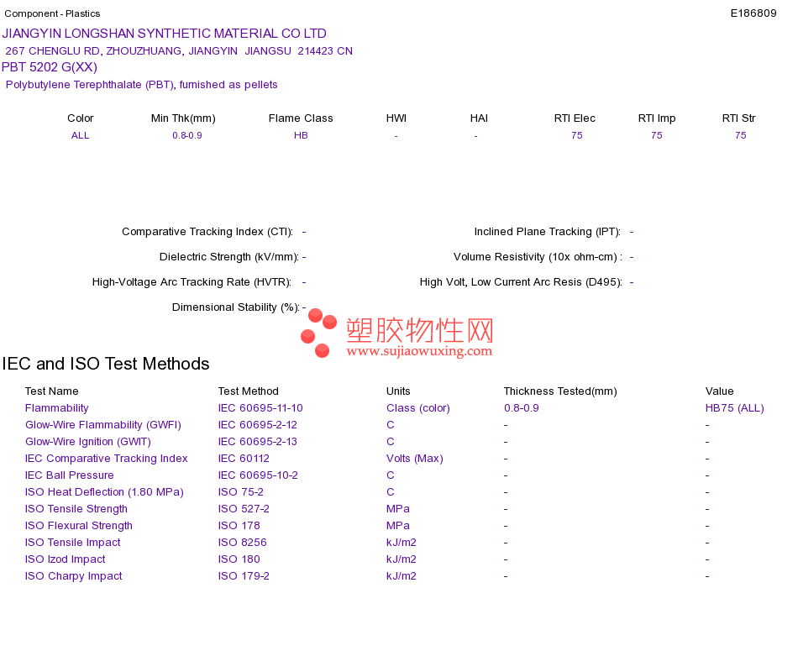Click the High Volt, Low Current Arc Resis label
The image size is (798, 672).
tap(521, 282)
